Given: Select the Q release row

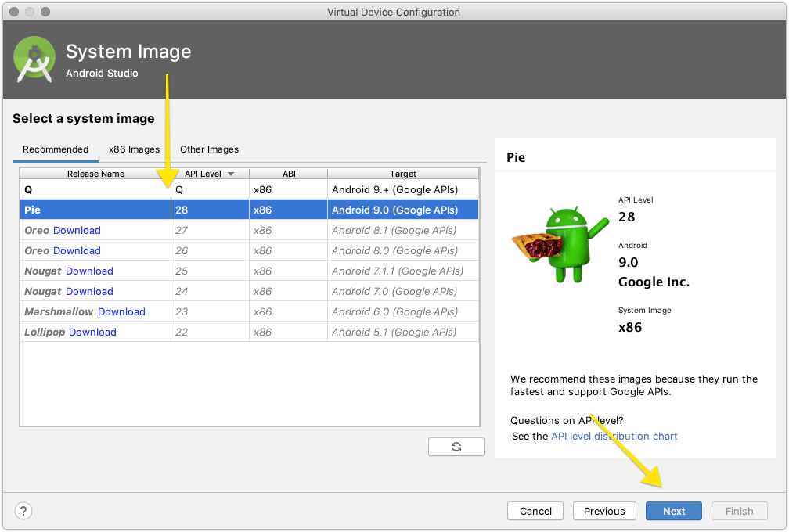Looking at the screenshot, I should (x=250, y=189).
